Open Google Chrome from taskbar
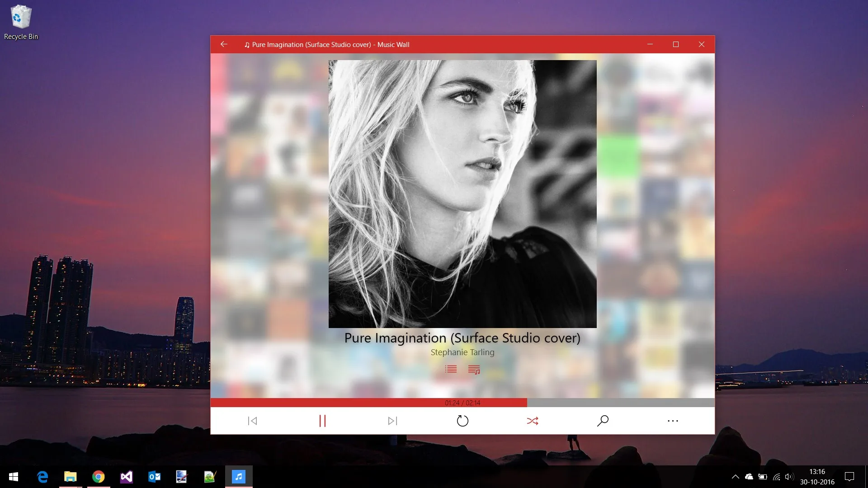Viewport: 868px width, 488px height. (x=99, y=477)
